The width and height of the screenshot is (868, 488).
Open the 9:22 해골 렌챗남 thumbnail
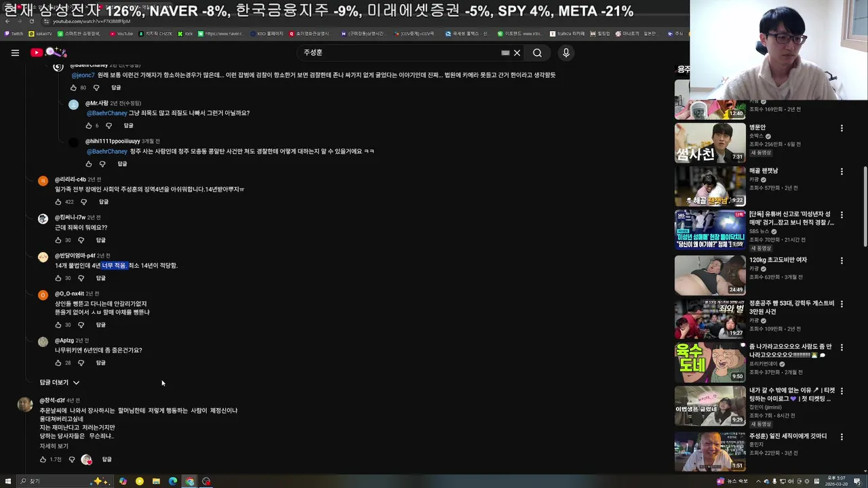pos(710,186)
